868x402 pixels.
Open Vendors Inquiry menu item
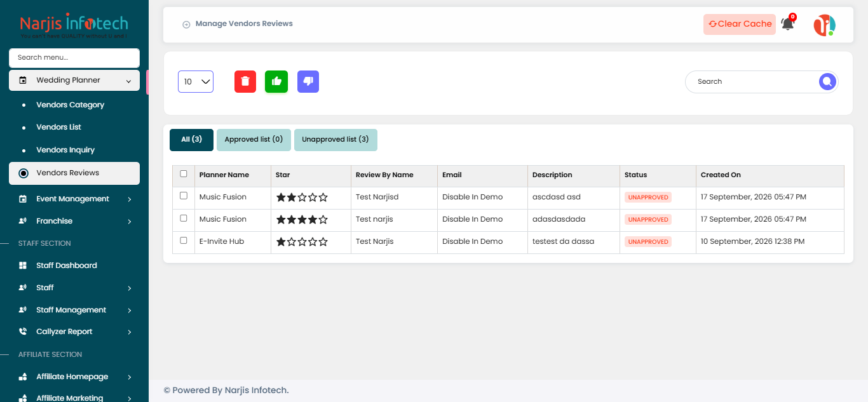(65, 150)
